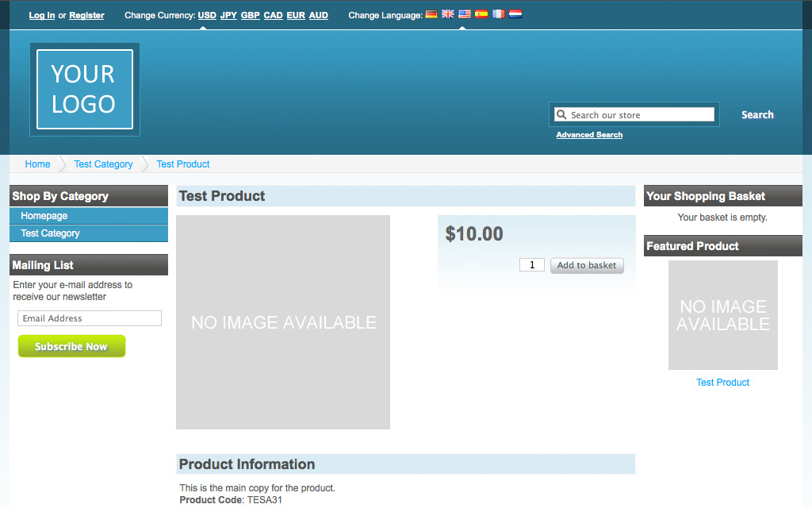The width and height of the screenshot is (812, 508).
Task: Change language with the Spanish flag
Action: point(481,14)
